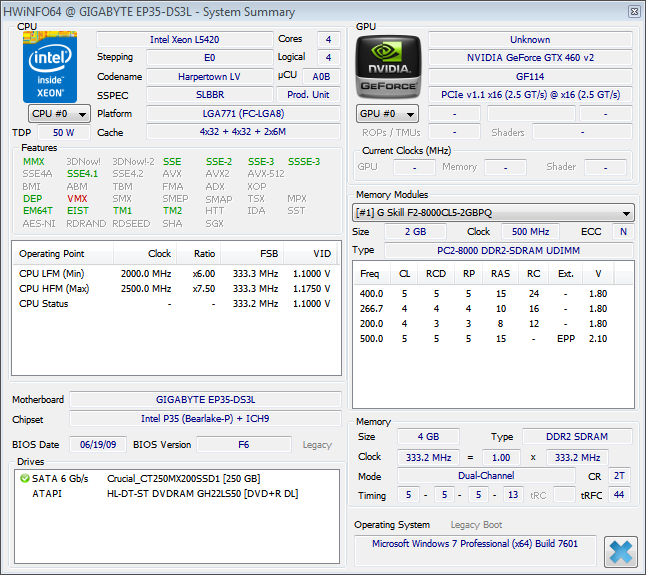Select the CPU HFM (Max) row
Screen dimensions: 646x575
[x=175, y=289]
